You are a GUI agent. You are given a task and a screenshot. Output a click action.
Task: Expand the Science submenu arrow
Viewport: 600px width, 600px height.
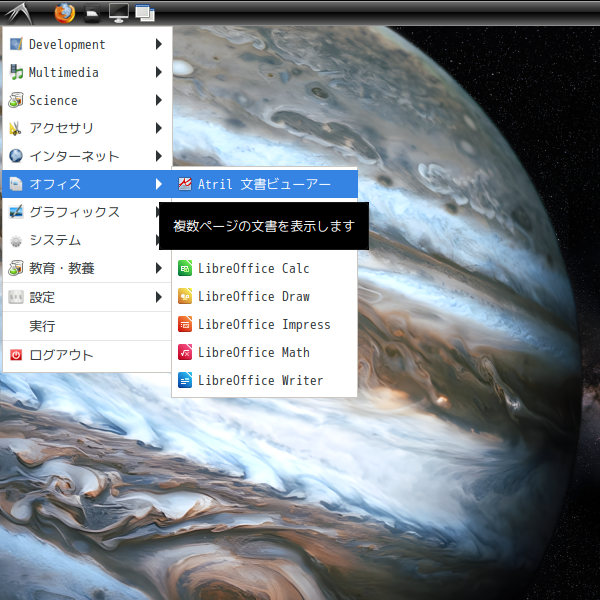click(158, 100)
